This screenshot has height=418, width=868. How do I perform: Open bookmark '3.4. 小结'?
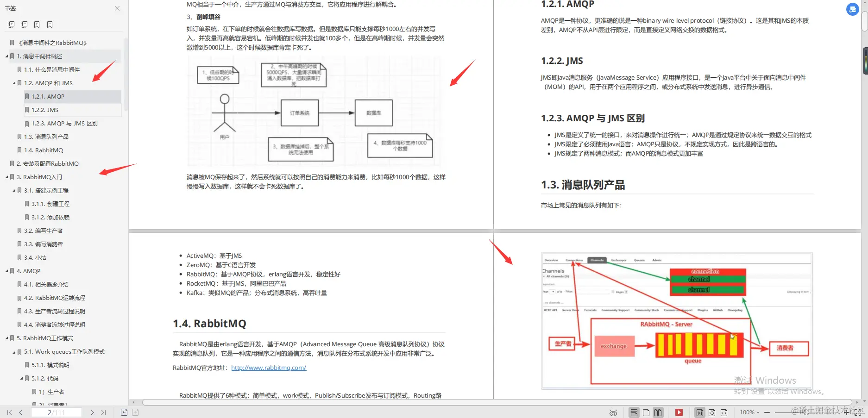pyautogui.click(x=35, y=257)
